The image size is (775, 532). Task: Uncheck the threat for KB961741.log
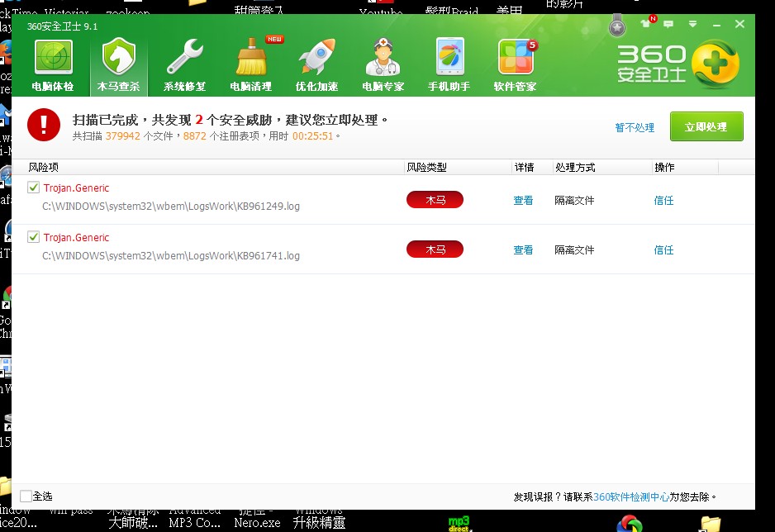click(x=33, y=236)
